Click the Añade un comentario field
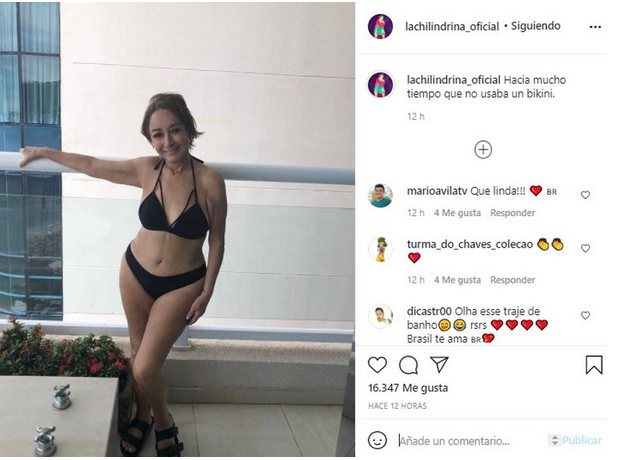The image size is (618, 460). (471, 441)
